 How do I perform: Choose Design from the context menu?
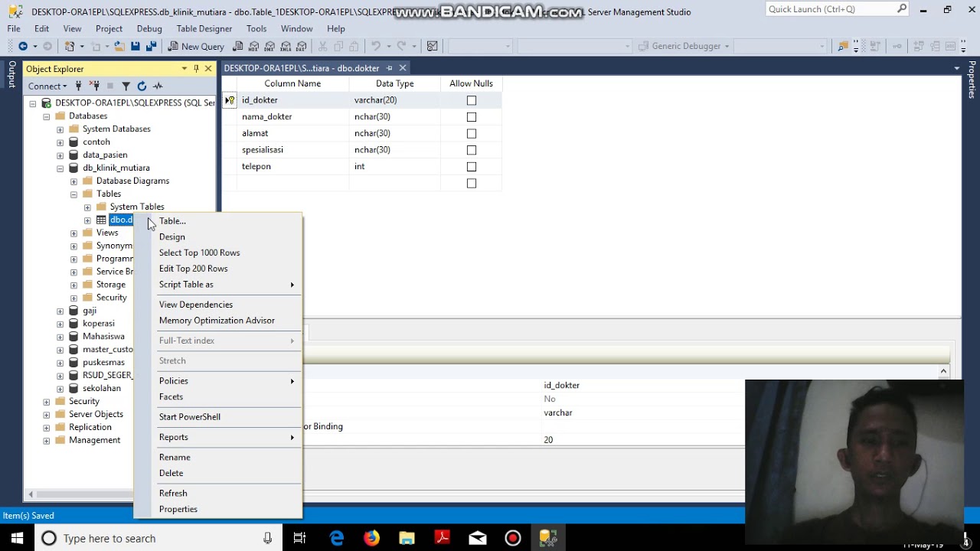[217, 236]
